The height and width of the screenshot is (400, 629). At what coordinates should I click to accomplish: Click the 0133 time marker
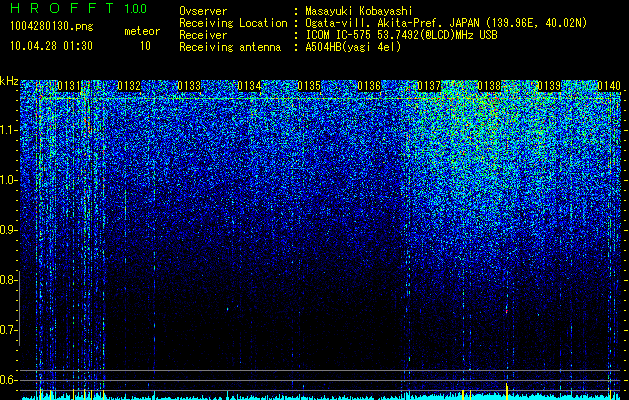(x=189, y=86)
